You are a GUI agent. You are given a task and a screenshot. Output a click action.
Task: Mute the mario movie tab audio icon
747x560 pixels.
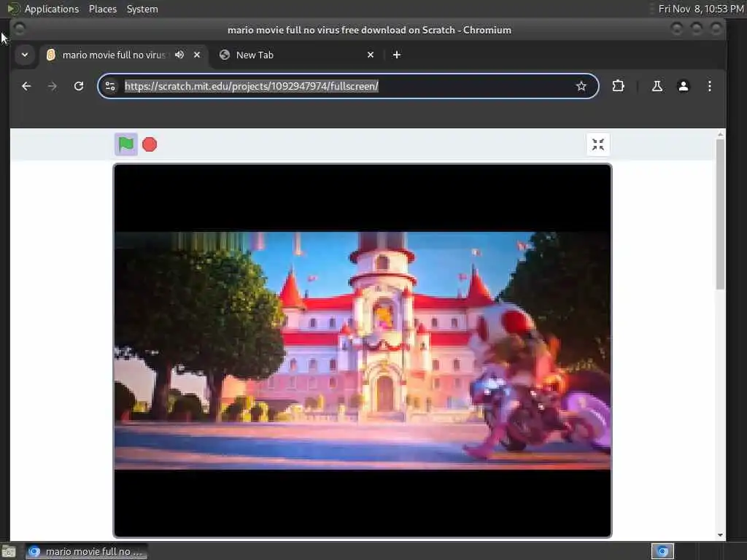coord(179,55)
